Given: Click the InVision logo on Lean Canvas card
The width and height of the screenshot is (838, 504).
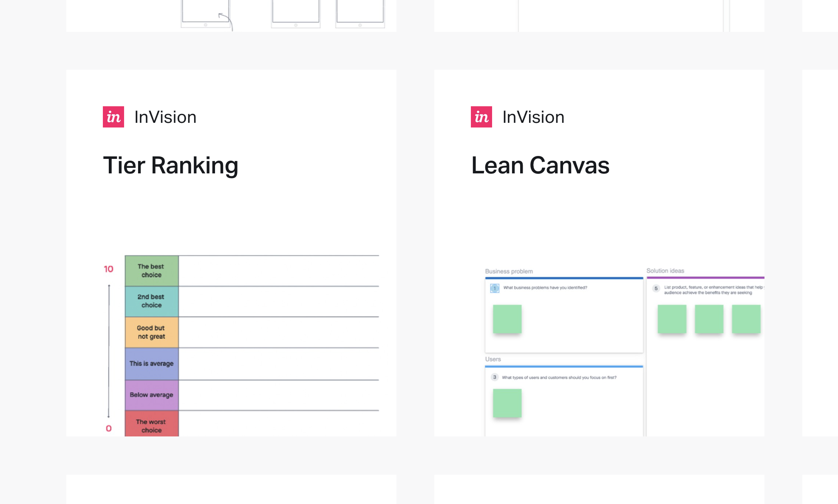Looking at the screenshot, I should (x=481, y=117).
